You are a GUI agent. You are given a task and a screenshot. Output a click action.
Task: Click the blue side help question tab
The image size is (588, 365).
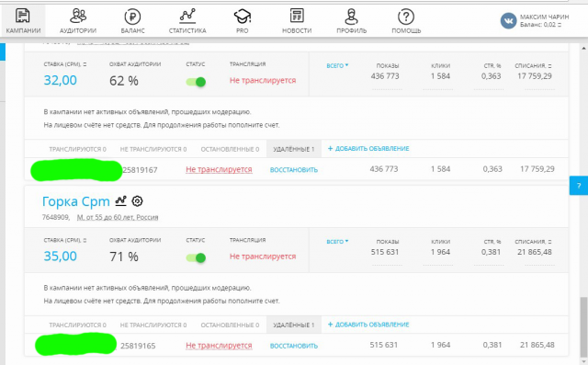coord(578,186)
